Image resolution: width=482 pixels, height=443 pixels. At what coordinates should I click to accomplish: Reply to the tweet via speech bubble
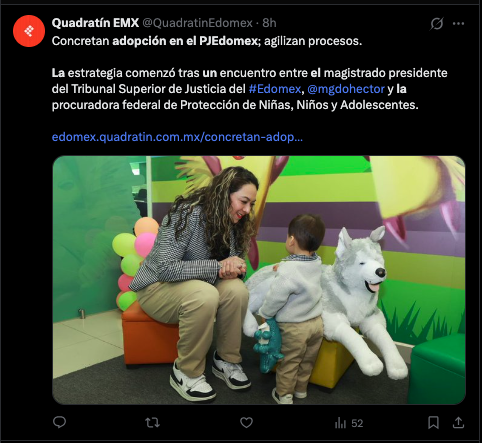[60, 423]
